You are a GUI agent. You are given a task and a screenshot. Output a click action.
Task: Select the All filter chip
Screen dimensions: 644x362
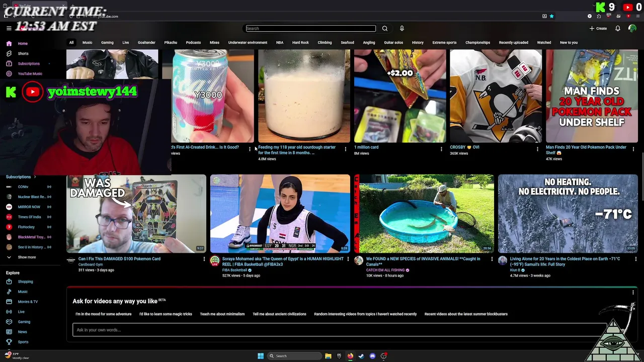(71, 43)
